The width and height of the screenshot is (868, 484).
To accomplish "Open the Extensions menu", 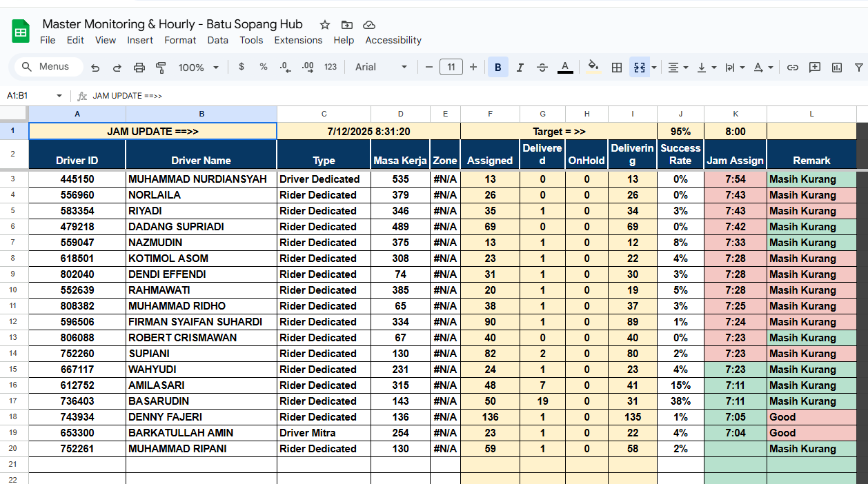I will (298, 40).
